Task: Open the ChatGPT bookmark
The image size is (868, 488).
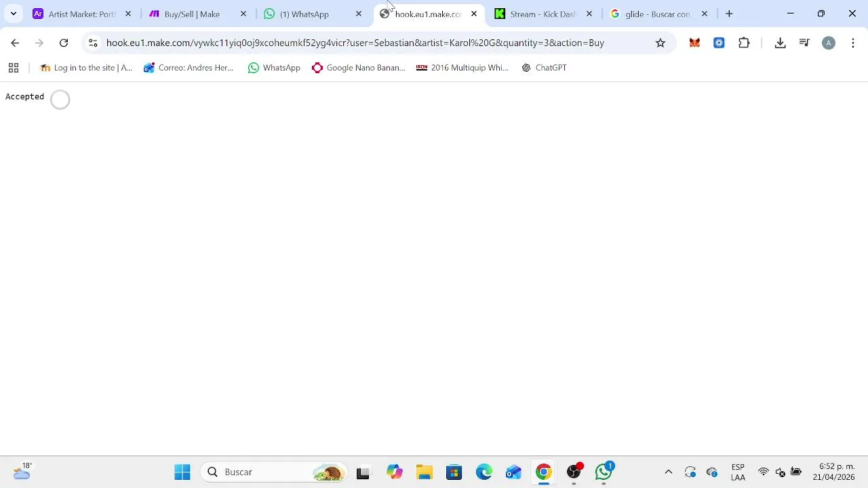Action: point(544,68)
